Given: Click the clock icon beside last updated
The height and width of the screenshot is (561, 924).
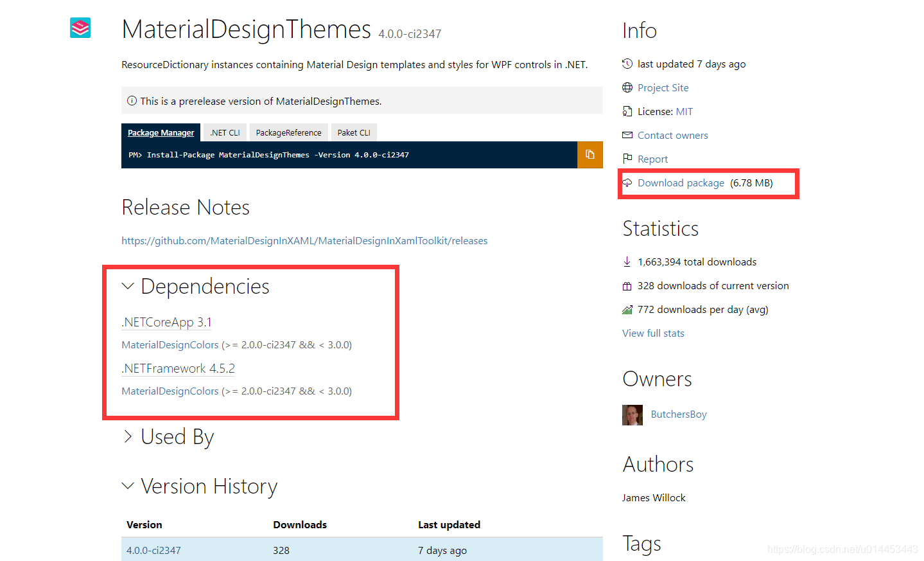Looking at the screenshot, I should click(x=627, y=64).
